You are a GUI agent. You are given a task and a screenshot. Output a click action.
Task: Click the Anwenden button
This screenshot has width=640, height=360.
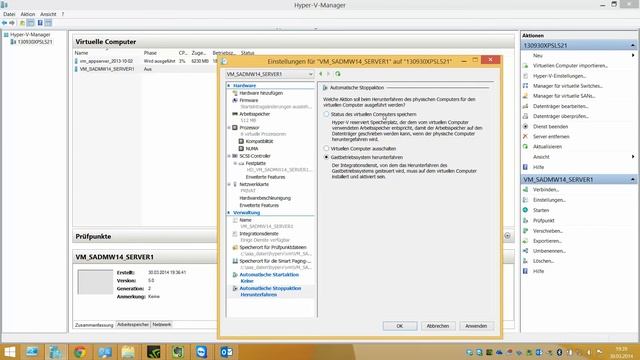[476, 326]
